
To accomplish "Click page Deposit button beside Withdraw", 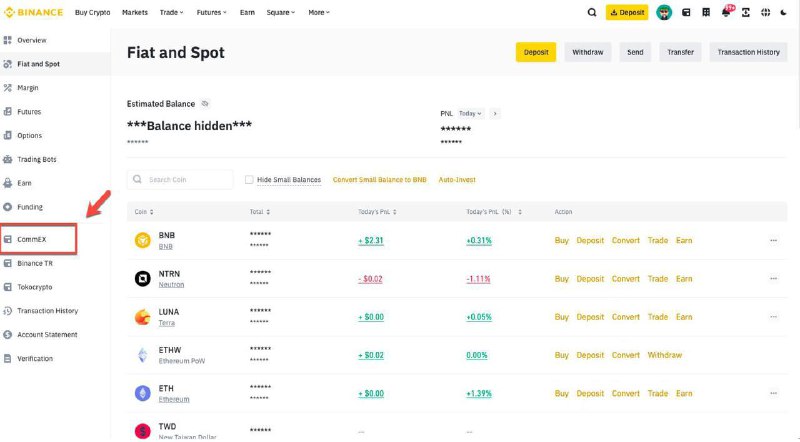I will [536, 52].
